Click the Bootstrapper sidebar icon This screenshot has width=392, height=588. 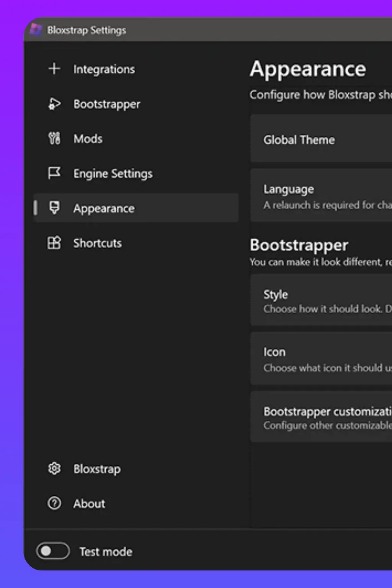pyautogui.click(x=54, y=104)
